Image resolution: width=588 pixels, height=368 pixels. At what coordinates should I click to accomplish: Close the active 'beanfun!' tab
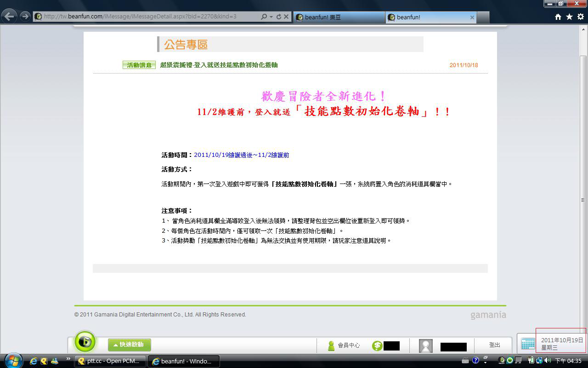pos(472,17)
